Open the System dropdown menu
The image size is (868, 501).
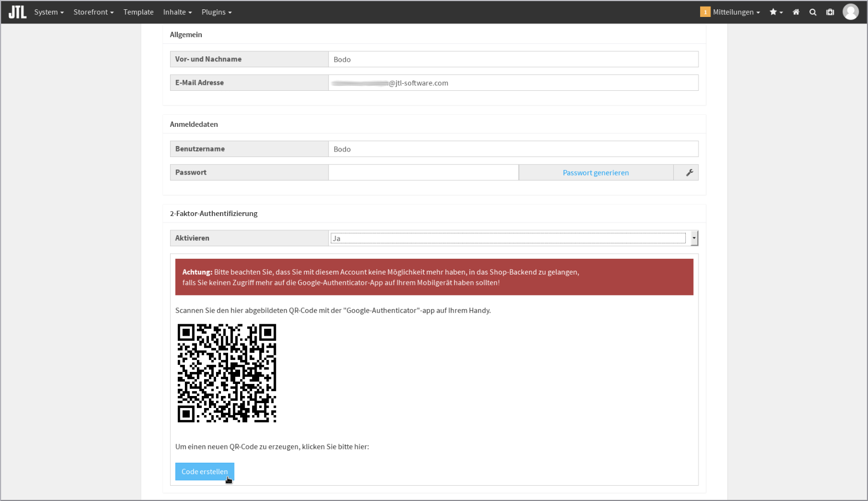click(49, 12)
